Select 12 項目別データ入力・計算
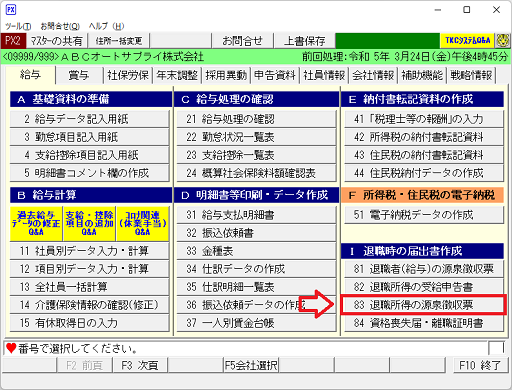The image size is (512, 390). tap(90, 269)
